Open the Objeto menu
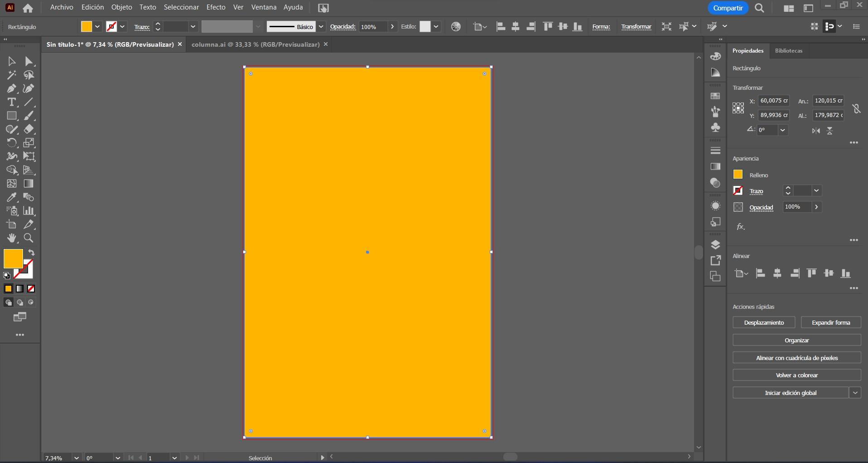 coord(122,7)
